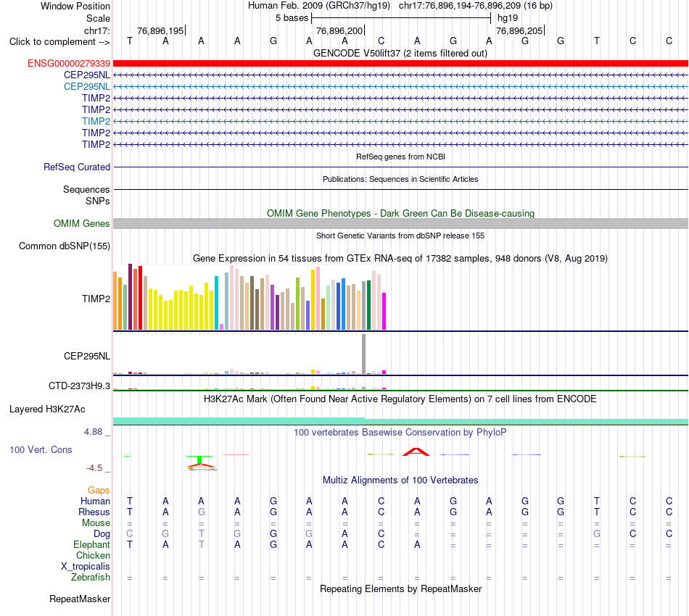
Task: Open the GTEx Gene Expression track title
Action: tap(400, 258)
